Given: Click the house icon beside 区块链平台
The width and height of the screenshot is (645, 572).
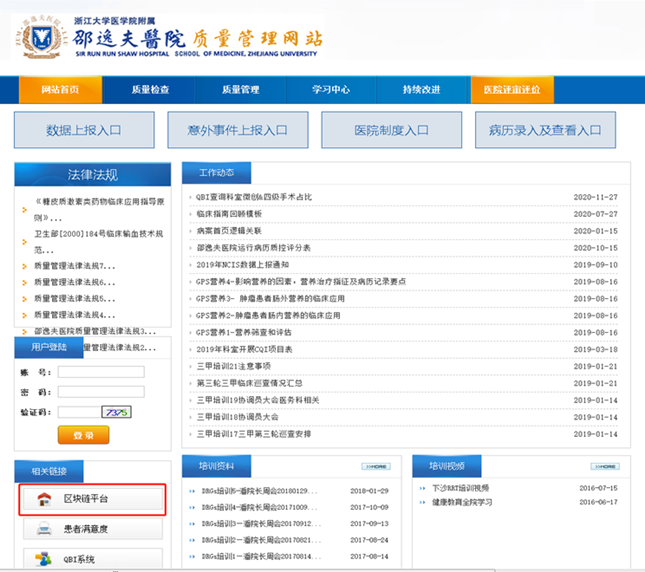Looking at the screenshot, I should coord(43,498).
